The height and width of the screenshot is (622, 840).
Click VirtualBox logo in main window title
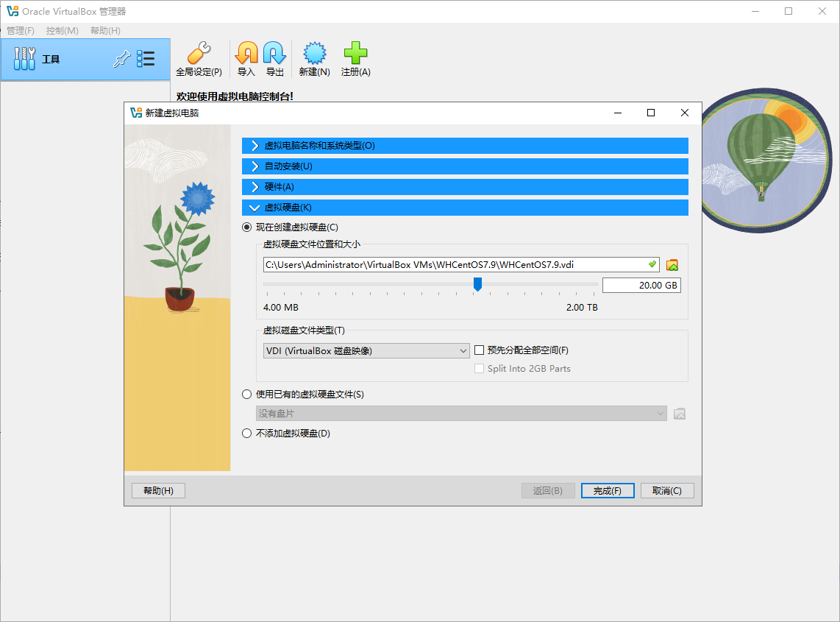[13, 11]
